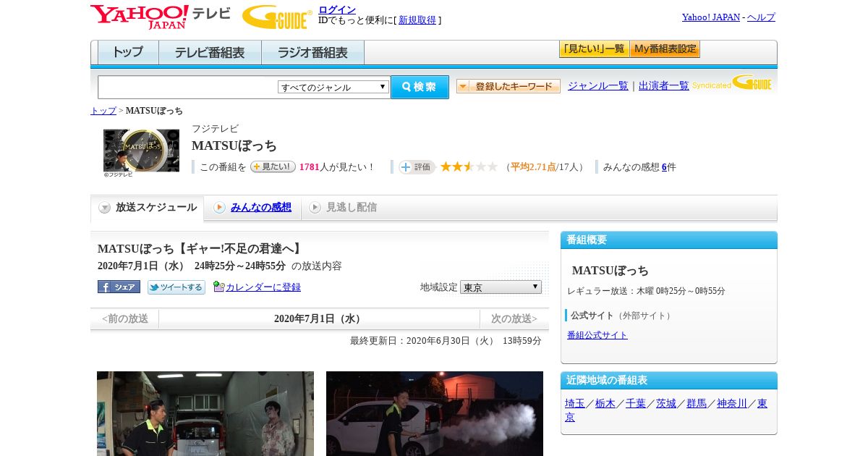Click the star rating display
868x456 pixels.
pos(469,166)
